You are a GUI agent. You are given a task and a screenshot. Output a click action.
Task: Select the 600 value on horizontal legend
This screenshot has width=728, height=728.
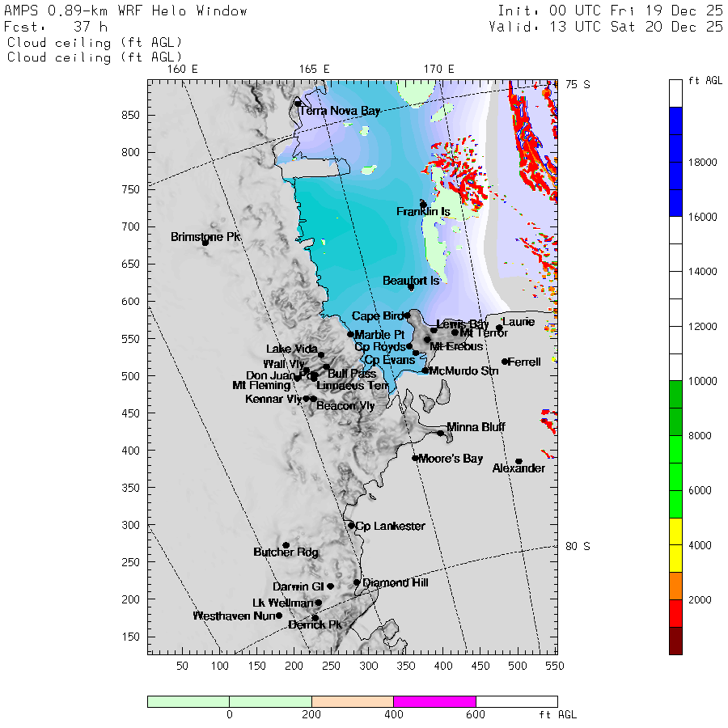click(x=476, y=714)
